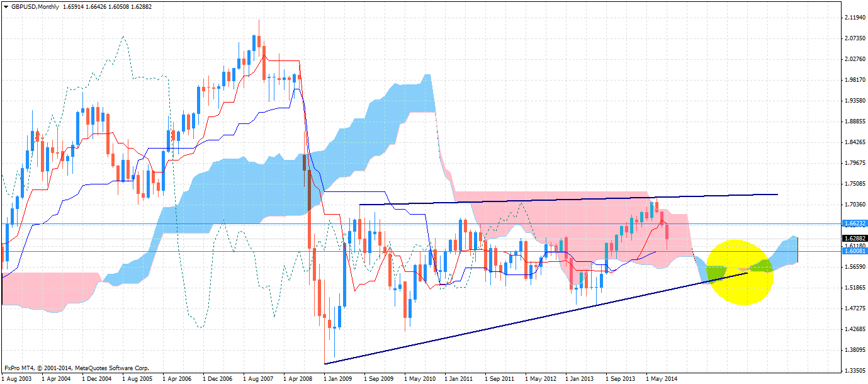Click the 1 Aug 2005 date label
The image size is (868, 384).
(138, 380)
